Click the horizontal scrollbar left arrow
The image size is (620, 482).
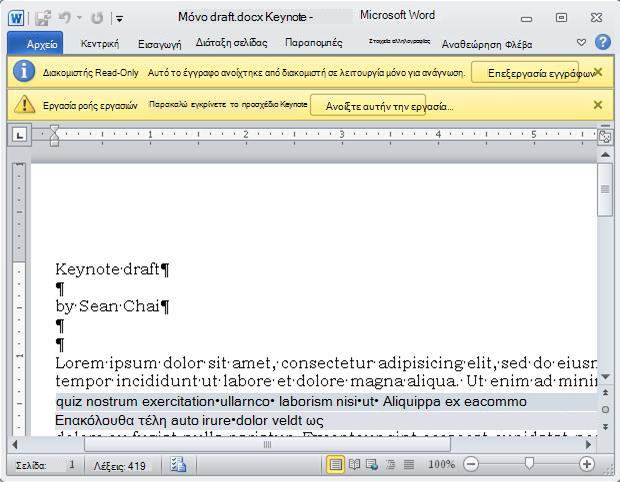pyautogui.click(x=15, y=444)
